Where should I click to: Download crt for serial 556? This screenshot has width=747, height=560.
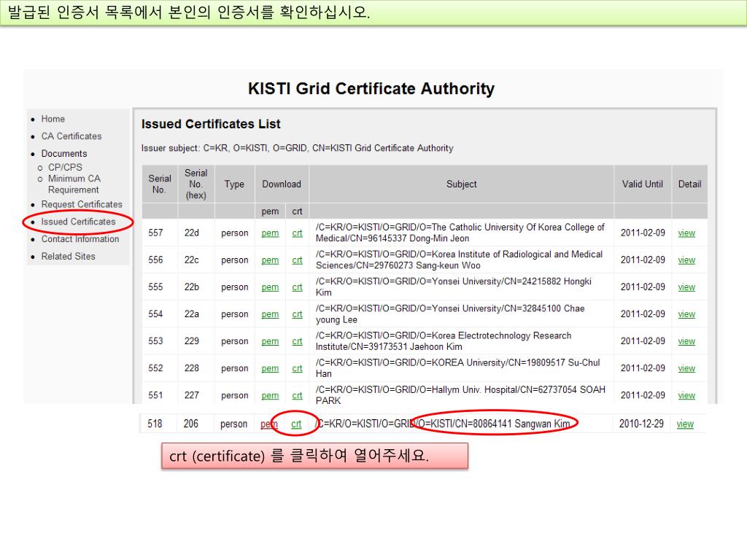point(298,260)
